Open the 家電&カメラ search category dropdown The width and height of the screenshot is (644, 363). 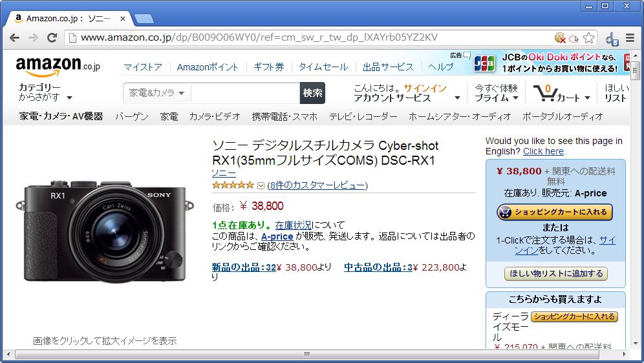pyautogui.click(x=156, y=93)
